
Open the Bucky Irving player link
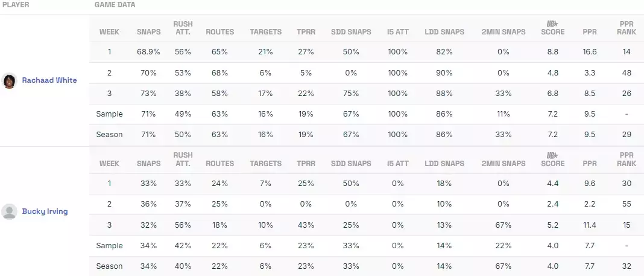45,211
